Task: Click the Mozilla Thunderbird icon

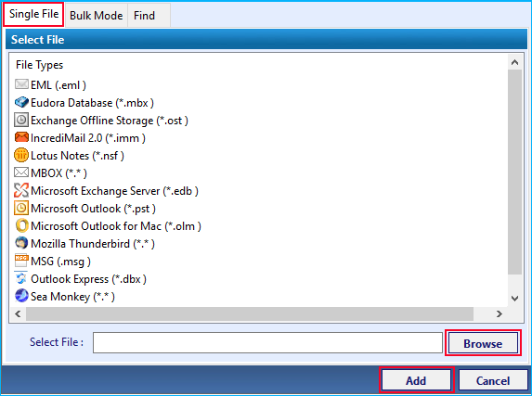Action: click(21, 243)
